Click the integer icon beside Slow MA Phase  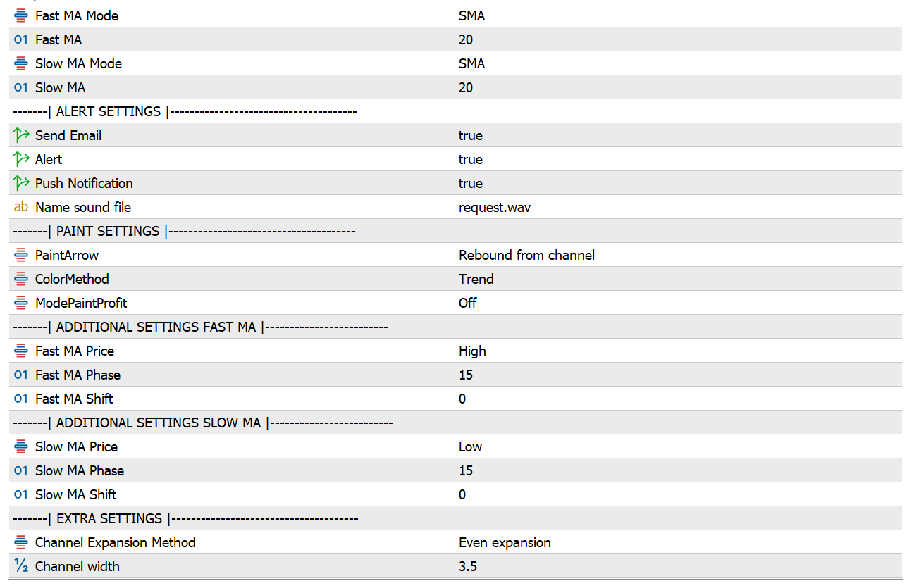click(20, 470)
